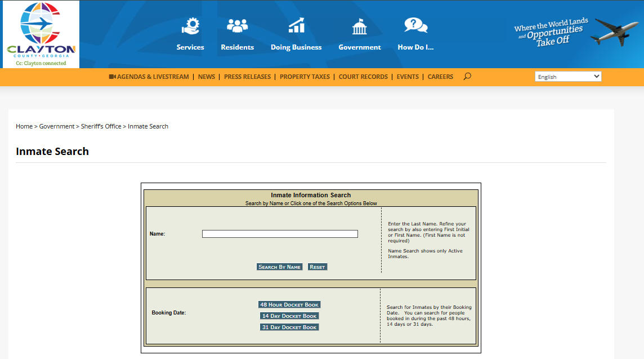Screen dimensions: 644x359
Task: Open the 48 Hour Docket Book
Action: pos(289,305)
